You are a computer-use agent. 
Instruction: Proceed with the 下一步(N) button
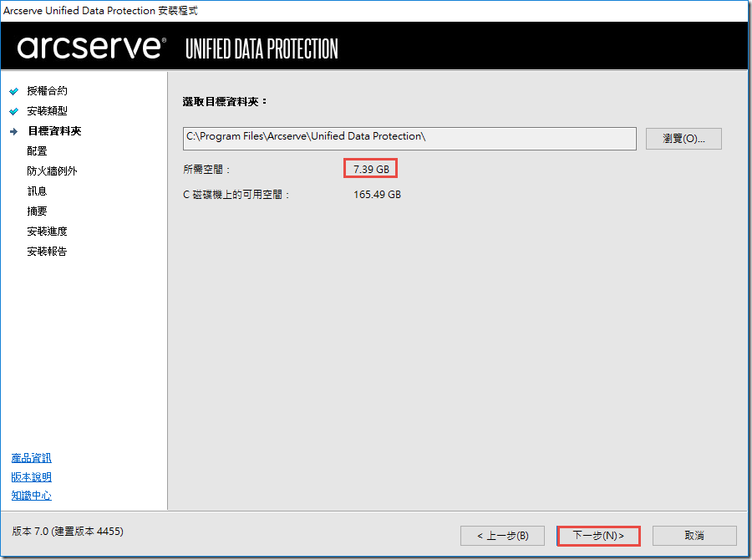(598, 535)
